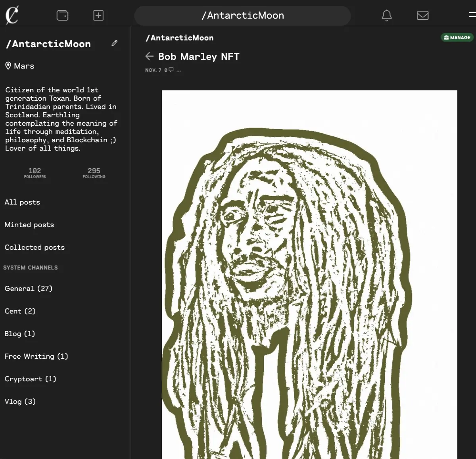This screenshot has width=476, height=459.
Task: Edit profile using the pencil icon
Action: [115, 43]
